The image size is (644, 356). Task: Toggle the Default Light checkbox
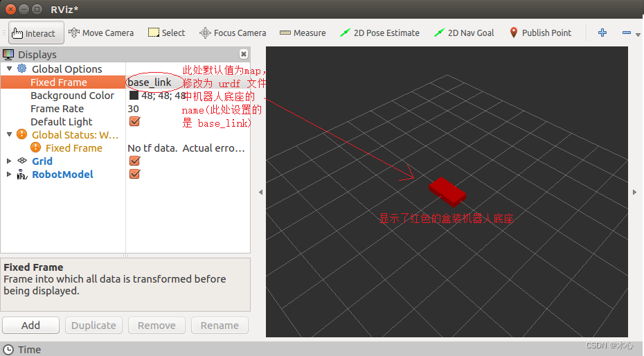(135, 121)
